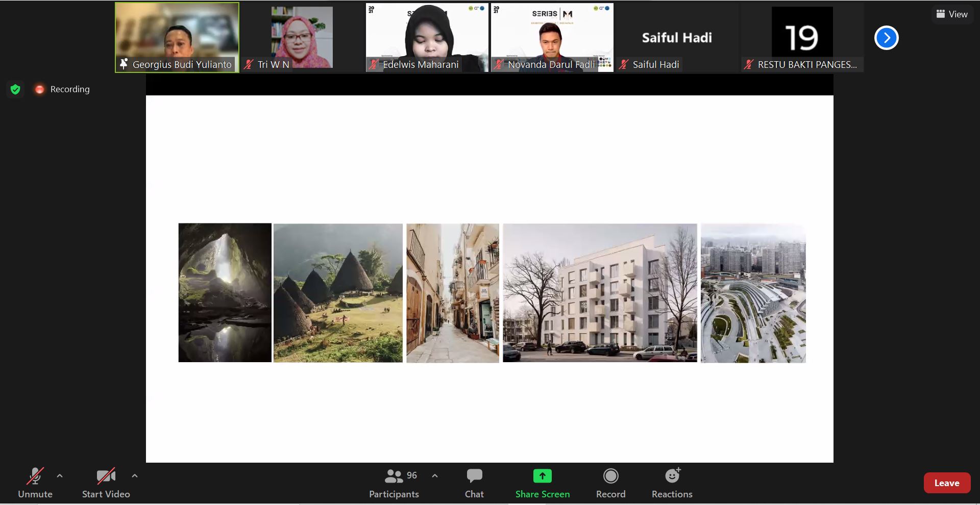Screen dimensions: 980x505
Task: Expand video options arrow beside Start Video
Action: click(x=135, y=476)
